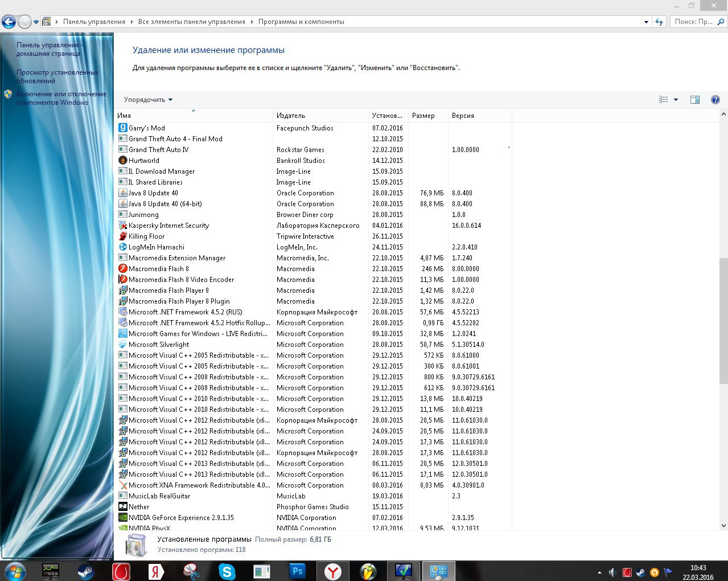Viewport: 728px width, 581px height.
Task: Open Steam from the taskbar
Action: pyautogui.click(x=86, y=571)
